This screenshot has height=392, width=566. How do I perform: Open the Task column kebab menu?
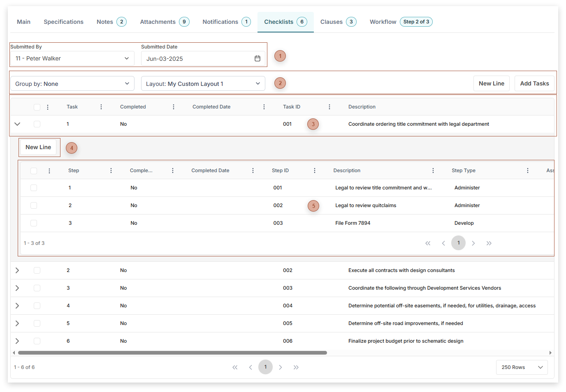101,106
